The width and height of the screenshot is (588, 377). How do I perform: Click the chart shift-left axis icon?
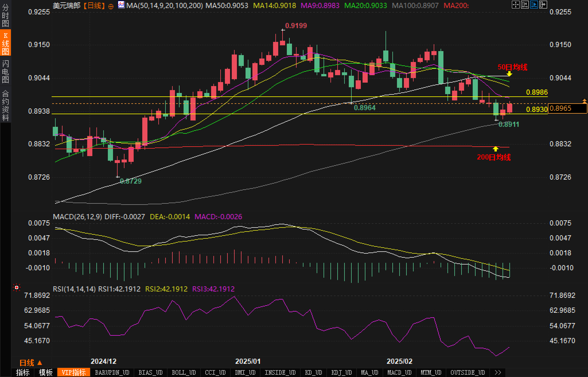click(x=525, y=5)
